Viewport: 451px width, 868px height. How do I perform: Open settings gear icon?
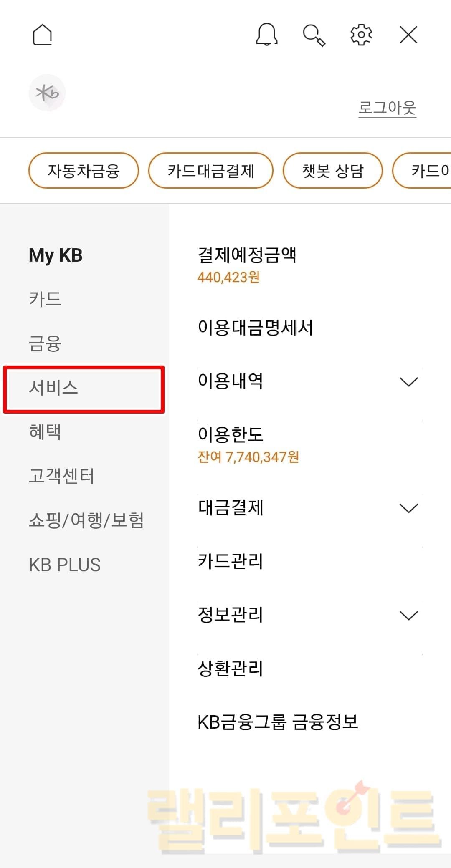[x=361, y=35]
